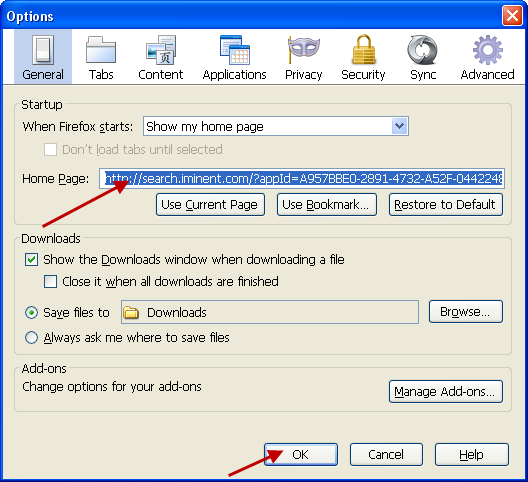Expand the When Firefox starts dropdown
Image resolution: width=528 pixels, height=482 pixels.
pos(276,126)
